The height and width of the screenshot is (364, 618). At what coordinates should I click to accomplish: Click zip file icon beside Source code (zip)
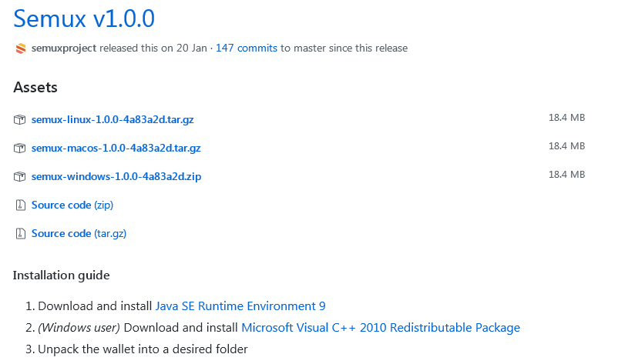(20, 205)
